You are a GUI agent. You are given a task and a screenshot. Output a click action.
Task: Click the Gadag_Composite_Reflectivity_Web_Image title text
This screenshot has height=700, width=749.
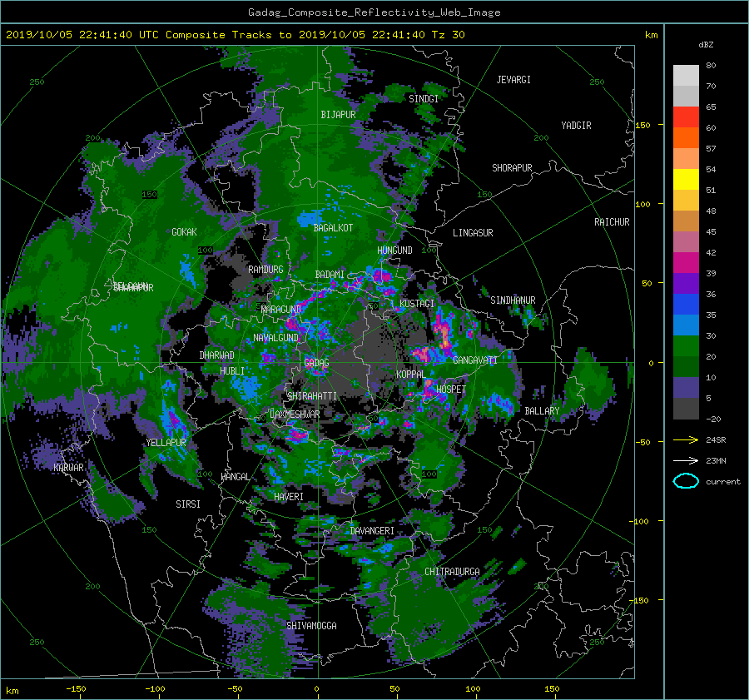[x=374, y=12]
